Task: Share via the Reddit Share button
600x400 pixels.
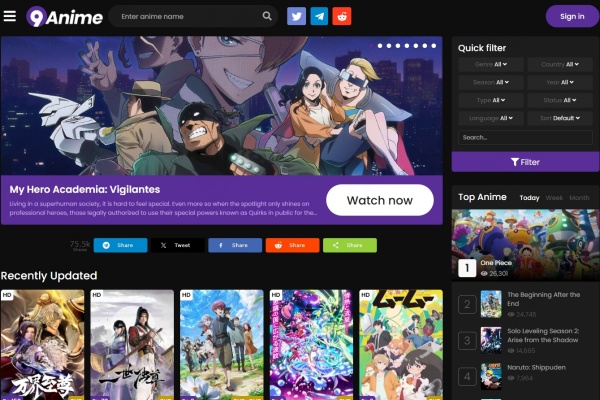Action: pyautogui.click(x=292, y=245)
